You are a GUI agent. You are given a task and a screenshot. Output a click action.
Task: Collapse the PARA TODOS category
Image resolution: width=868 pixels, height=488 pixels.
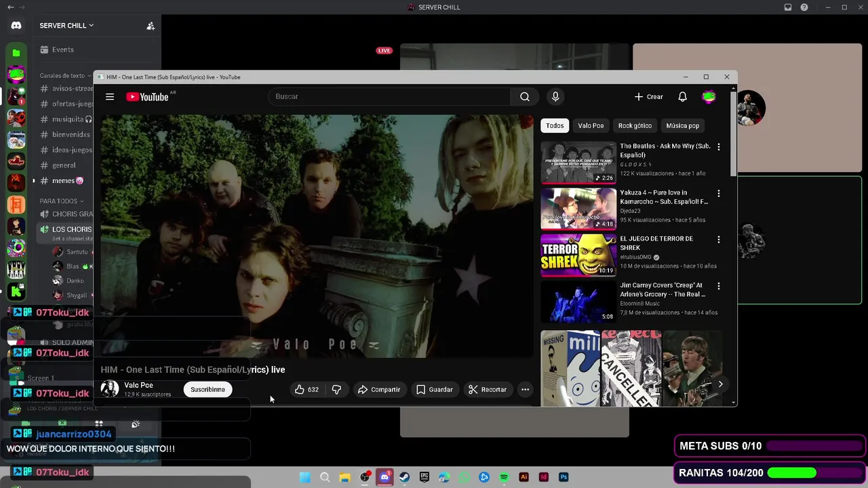coord(62,201)
